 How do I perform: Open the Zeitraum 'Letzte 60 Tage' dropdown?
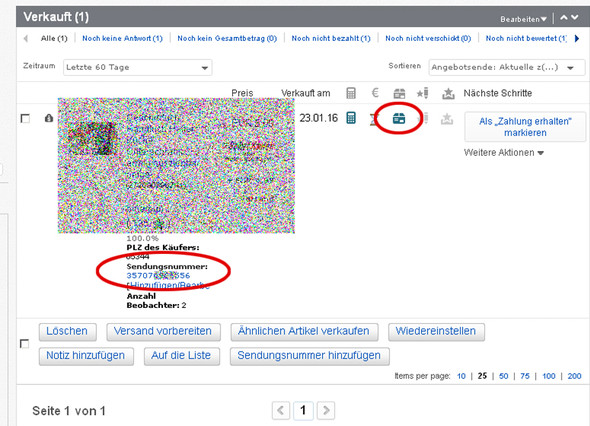click(x=138, y=67)
